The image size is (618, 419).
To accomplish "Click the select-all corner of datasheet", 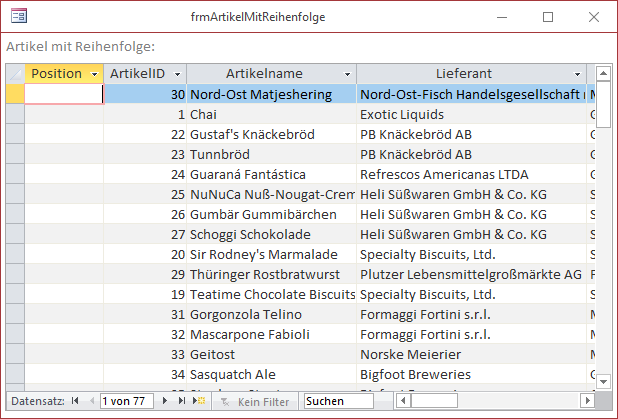I will tap(15, 74).
